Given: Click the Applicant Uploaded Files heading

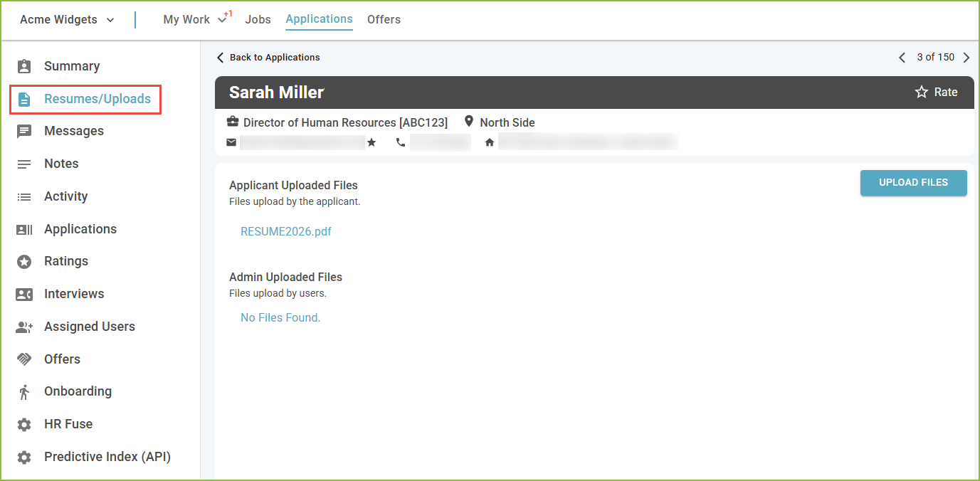Looking at the screenshot, I should click(x=293, y=185).
